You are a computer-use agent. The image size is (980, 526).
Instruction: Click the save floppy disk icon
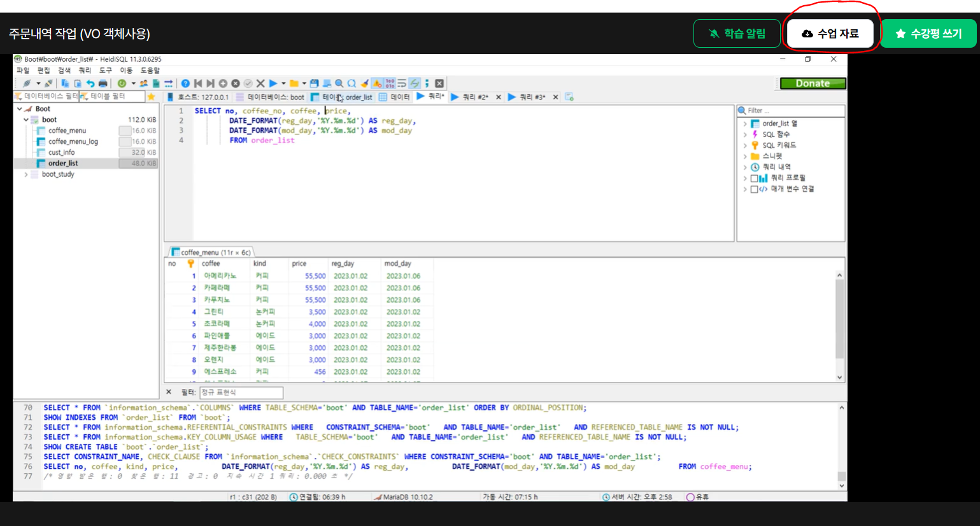click(314, 83)
